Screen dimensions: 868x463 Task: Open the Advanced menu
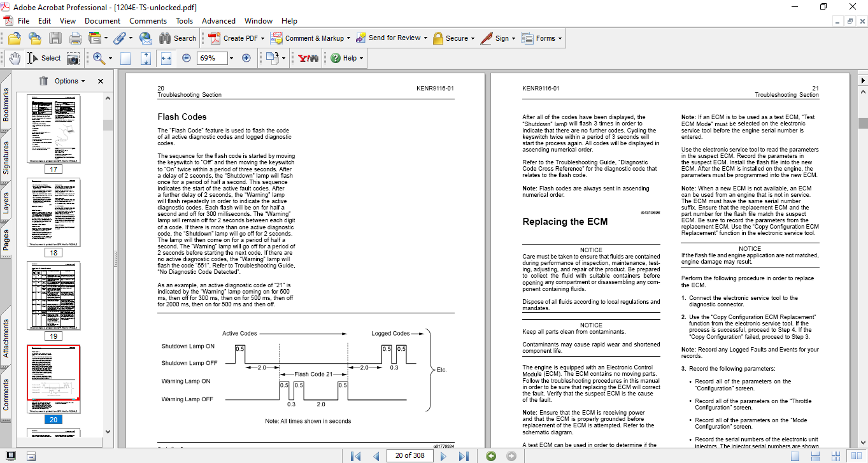pyautogui.click(x=218, y=21)
